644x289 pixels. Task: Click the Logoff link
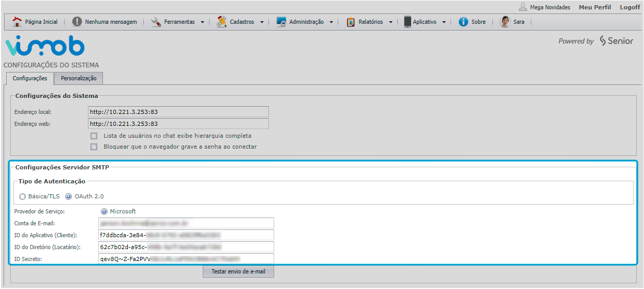point(630,7)
